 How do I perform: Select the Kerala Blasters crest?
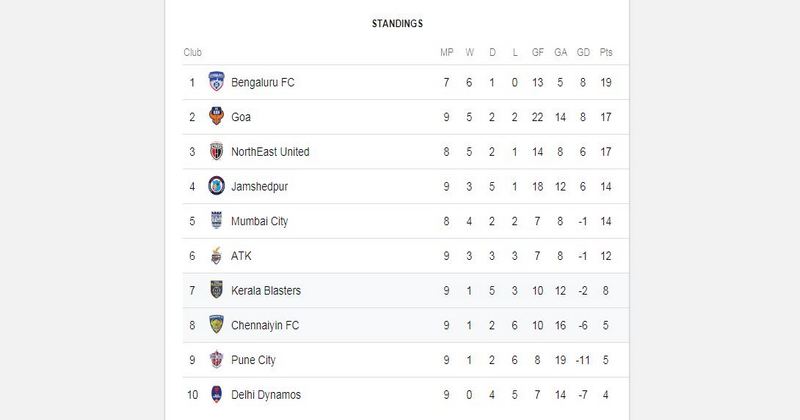[216, 290]
